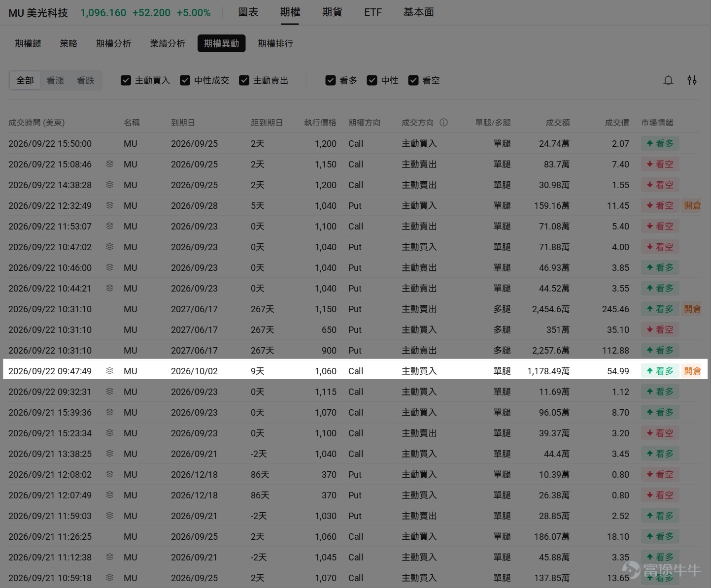Click the 2,454.6萬 turnover cell
The height and width of the screenshot is (588, 711).
551,309
